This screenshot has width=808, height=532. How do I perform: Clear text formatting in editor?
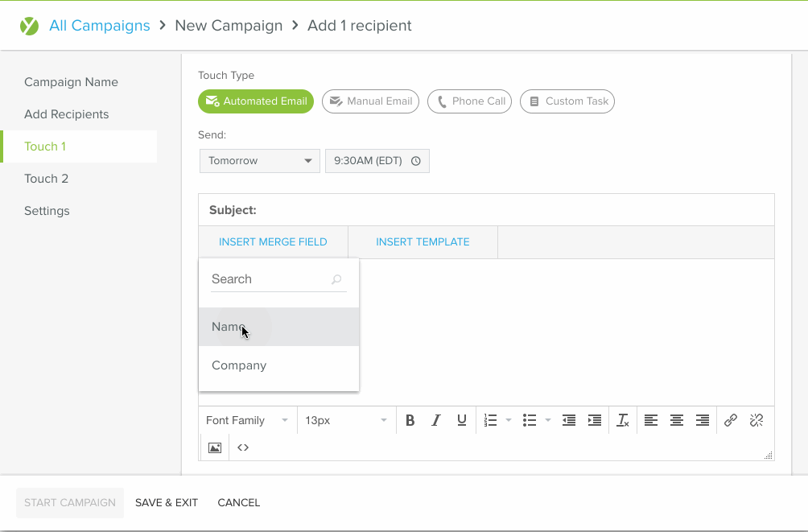click(x=622, y=420)
